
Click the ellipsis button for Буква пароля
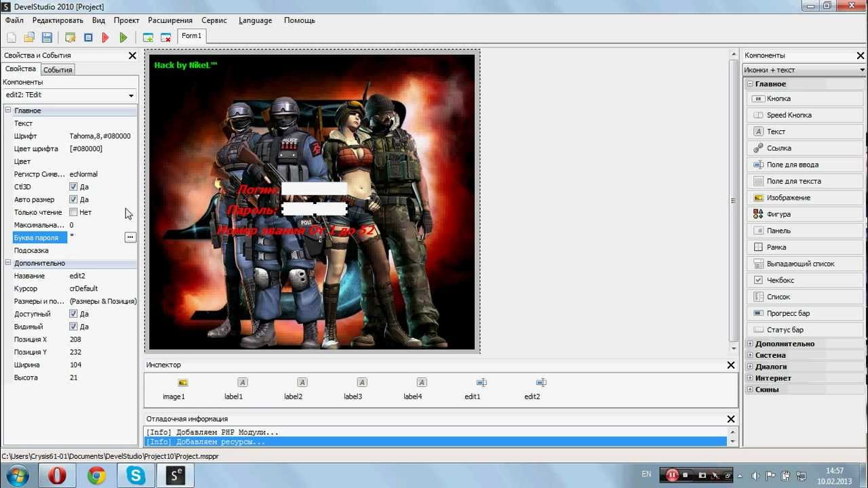[130, 237]
